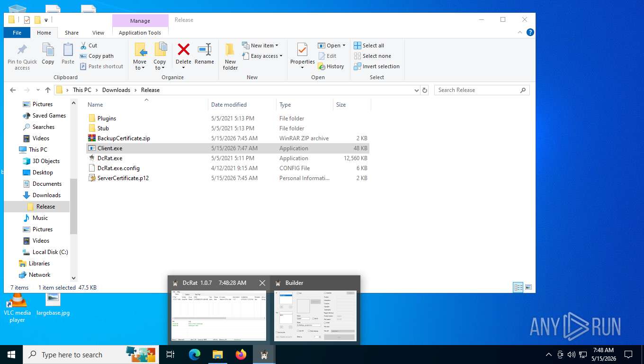Sort files by the Name column header
Screen dimensions: 644x364
[x=147, y=105]
